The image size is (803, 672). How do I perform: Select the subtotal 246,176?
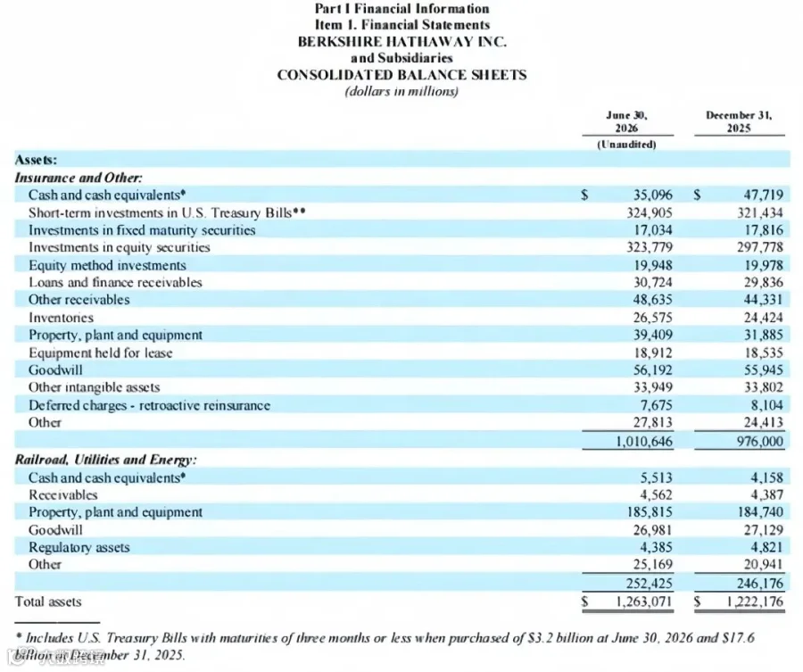click(x=760, y=584)
